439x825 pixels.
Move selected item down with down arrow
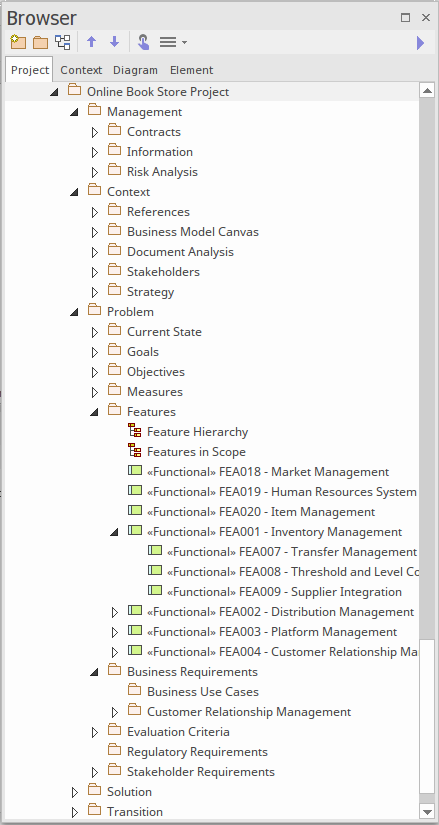114,42
